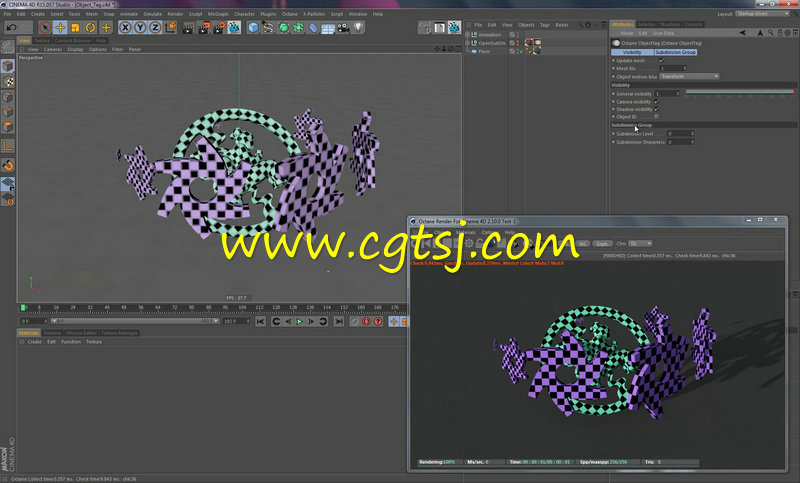Expand the Animation object in tree
The image size is (800, 483).
467,35
